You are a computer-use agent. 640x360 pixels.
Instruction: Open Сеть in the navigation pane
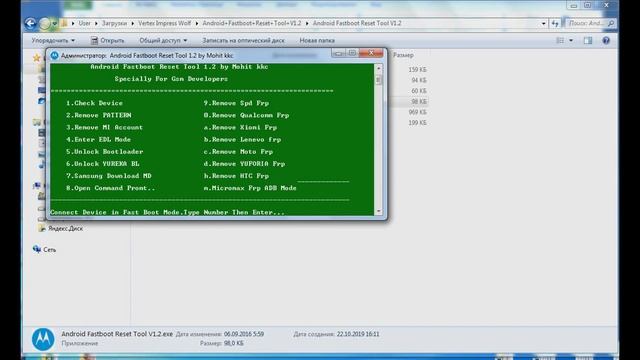tap(49, 249)
